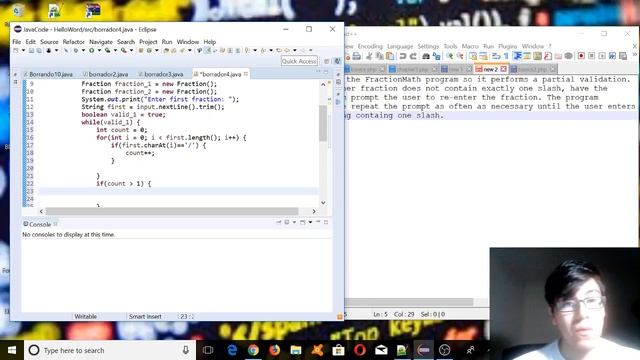Viewport: 640px width, 360px height.
Task: Click the code editor horizontal scrollbar
Action: (172, 211)
